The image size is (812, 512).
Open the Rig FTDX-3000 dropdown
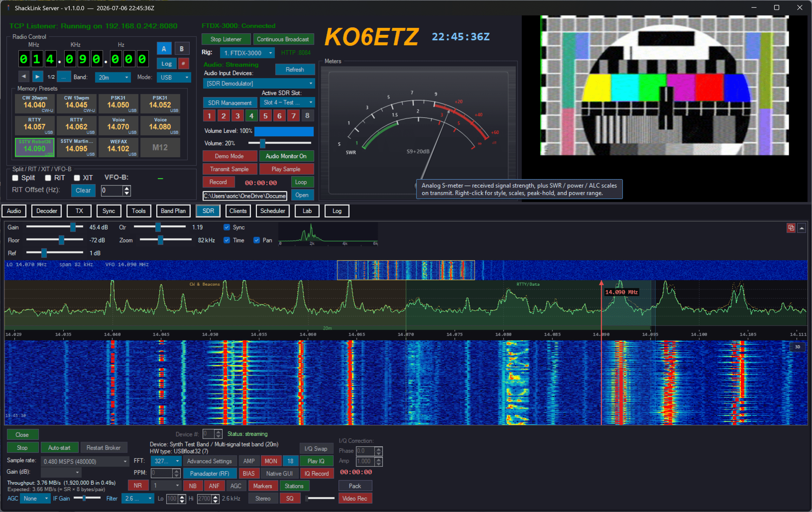247,53
